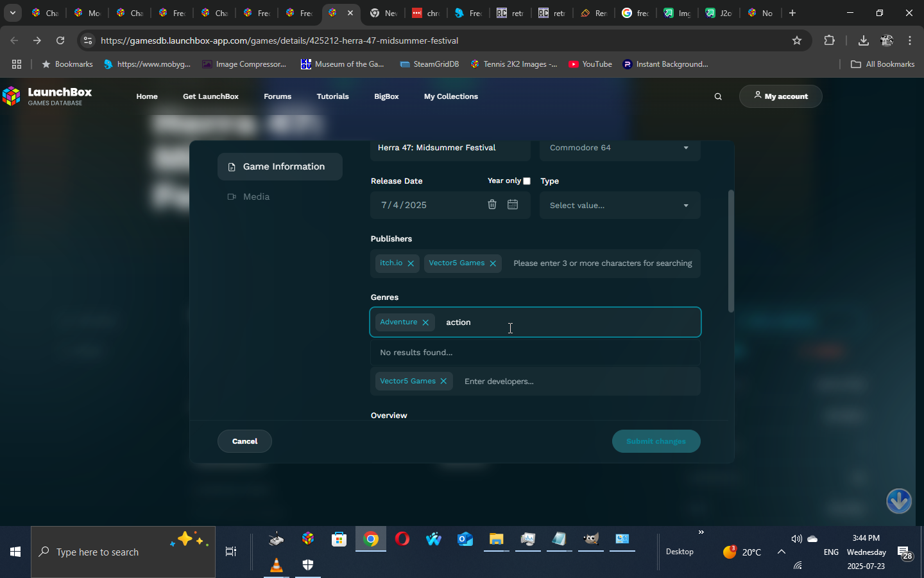Click the Windows taskbar search box
The width and height of the screenshot is (924, 578).
[123, 552]
